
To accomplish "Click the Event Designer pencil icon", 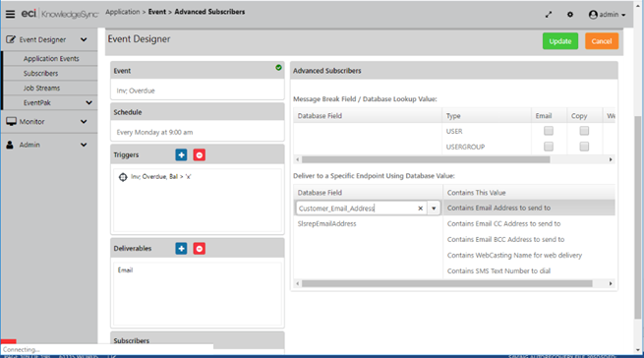I will point(11,40).
